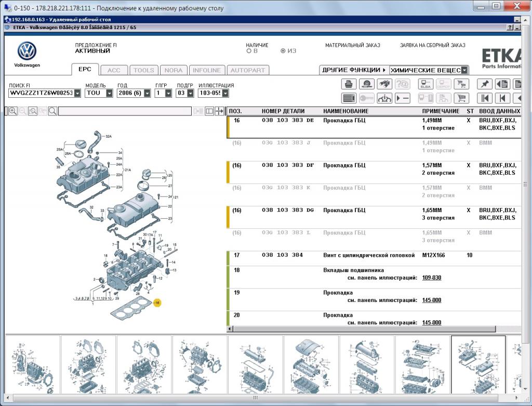Viewport: 532px width, 406px height.
Task: Click the pushpin icon
Action: tap(485, 84)
